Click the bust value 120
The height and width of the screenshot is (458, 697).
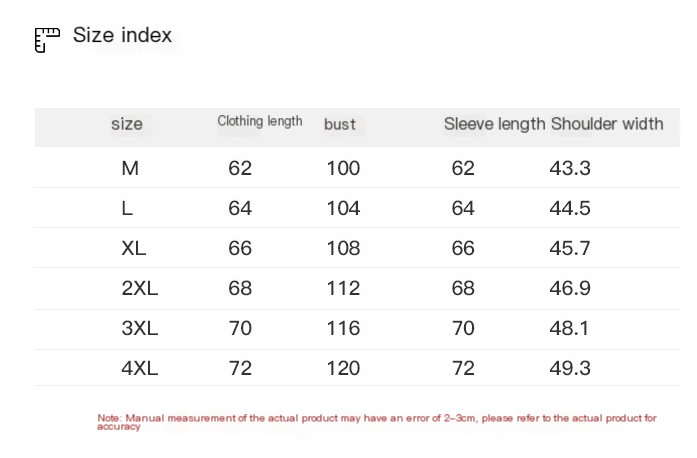343,368
